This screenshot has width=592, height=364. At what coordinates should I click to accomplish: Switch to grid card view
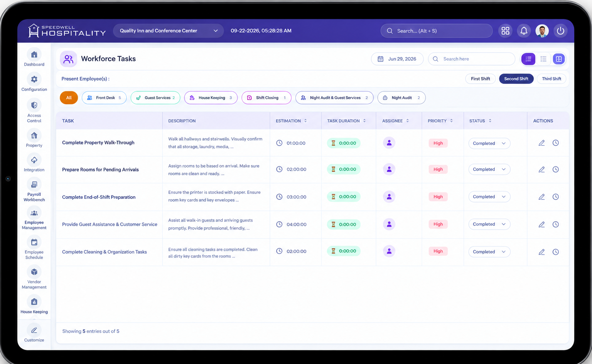[x=559, y=59]
